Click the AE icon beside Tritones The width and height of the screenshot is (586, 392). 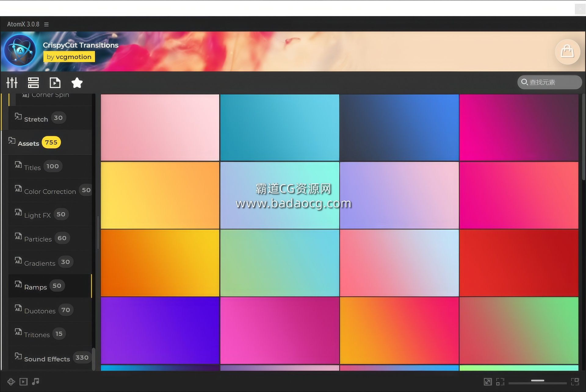pyautogui.click(x=18, y=332)
